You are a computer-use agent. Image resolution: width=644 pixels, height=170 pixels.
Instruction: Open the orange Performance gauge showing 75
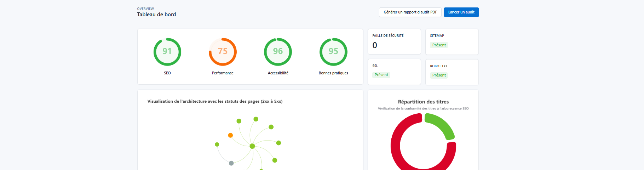[223, 52]
